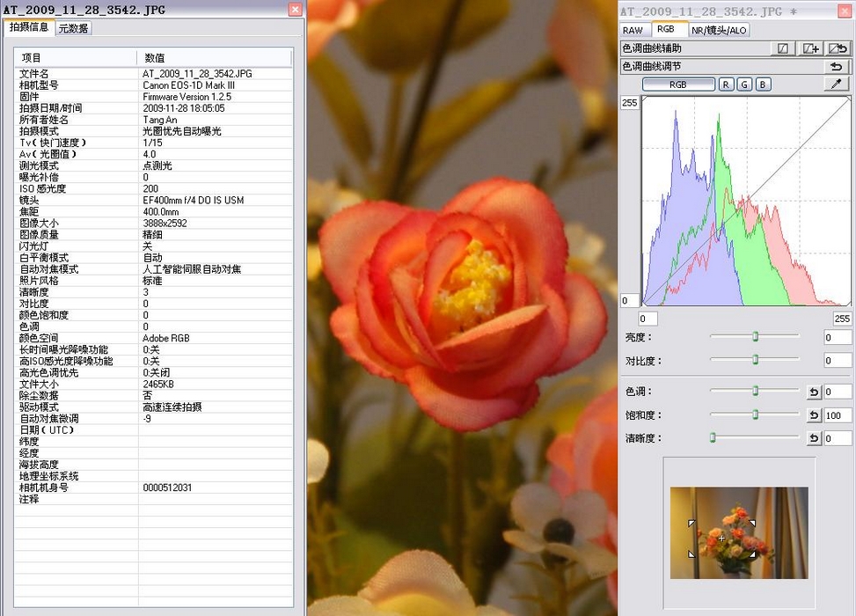
Task: Click the white balance eyedropper icon
Action: [837, 84]
